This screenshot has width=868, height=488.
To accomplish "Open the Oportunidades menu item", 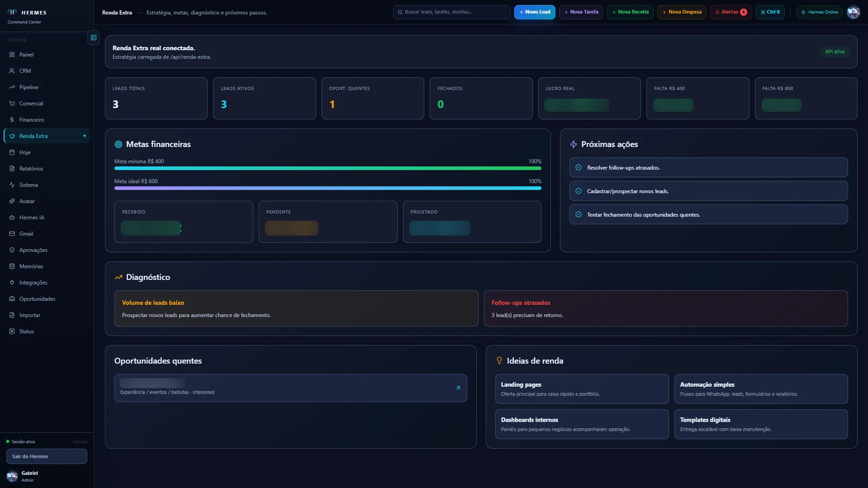I will point(47,299).
